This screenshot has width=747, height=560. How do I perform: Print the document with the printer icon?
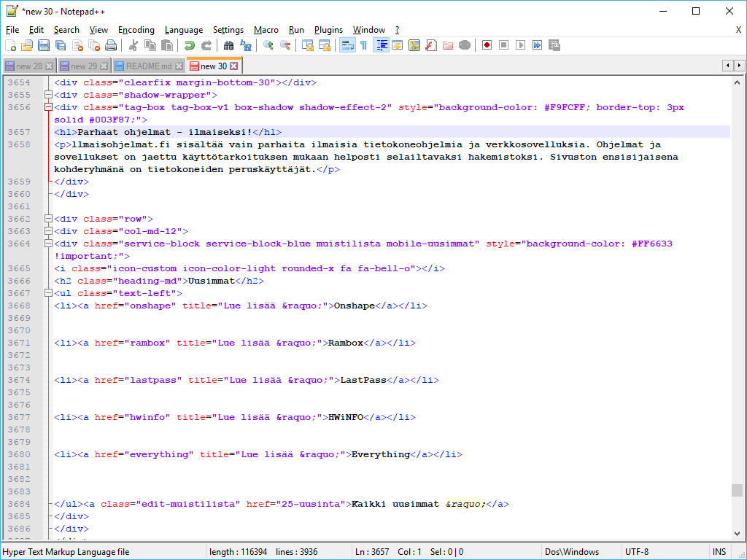(111, 45)
